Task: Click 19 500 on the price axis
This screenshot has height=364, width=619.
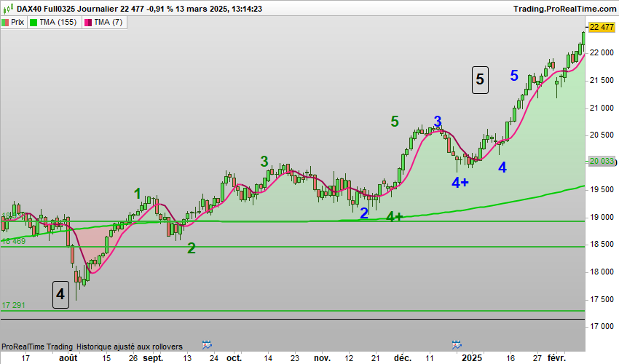Action: (602, 189)
